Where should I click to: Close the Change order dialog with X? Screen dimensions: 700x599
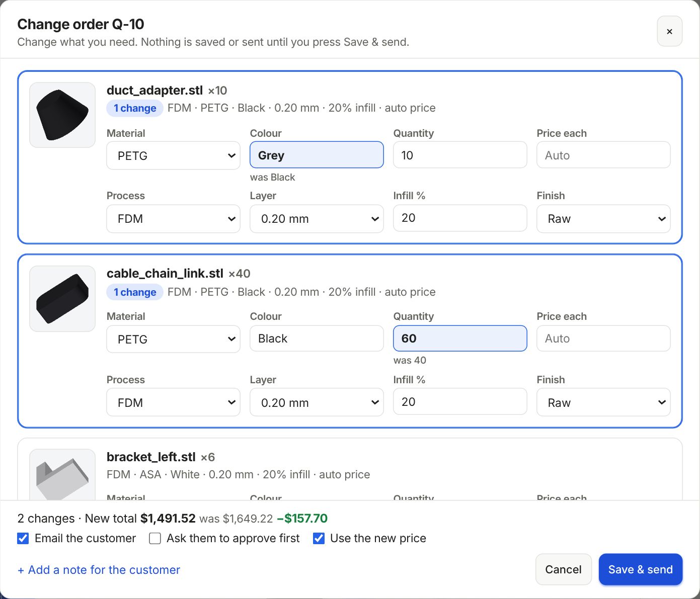click(x=669, y=31)
